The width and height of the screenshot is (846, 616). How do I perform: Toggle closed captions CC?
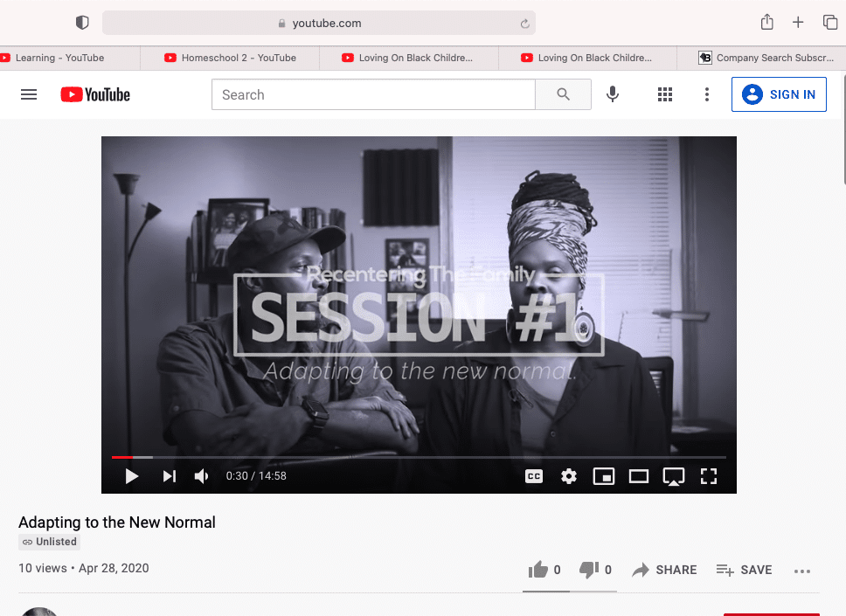point(534,476)
